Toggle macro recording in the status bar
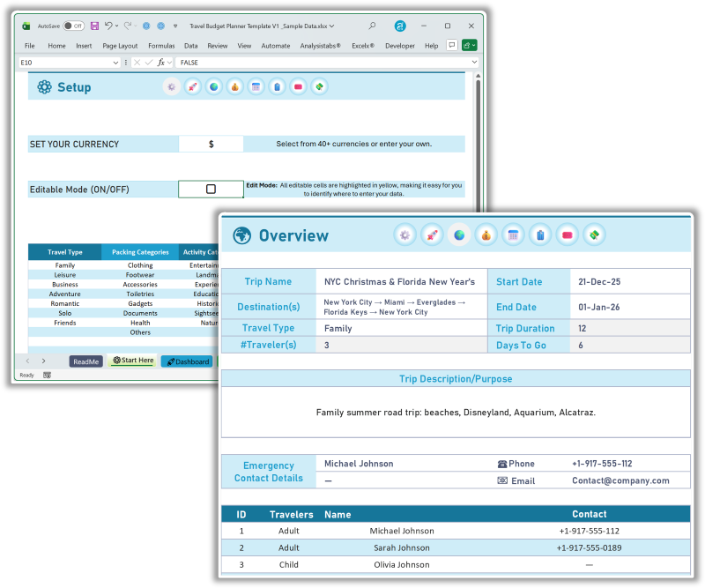Screen dimensions: 705x588 [45, 375]
